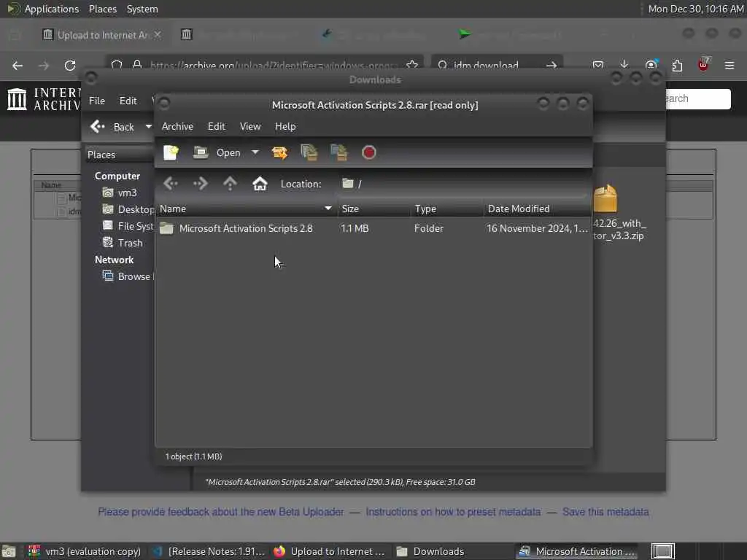This screenshot has height=560, width=747.
Task: Open Edit menu in Downloads window
Action: 128,101
